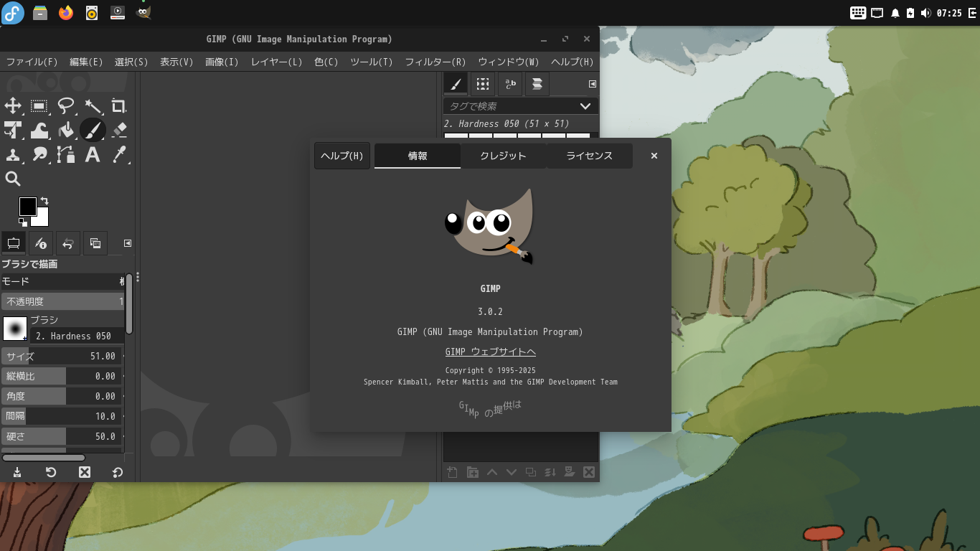Click the brush preview thumbnail

point(15,329)
